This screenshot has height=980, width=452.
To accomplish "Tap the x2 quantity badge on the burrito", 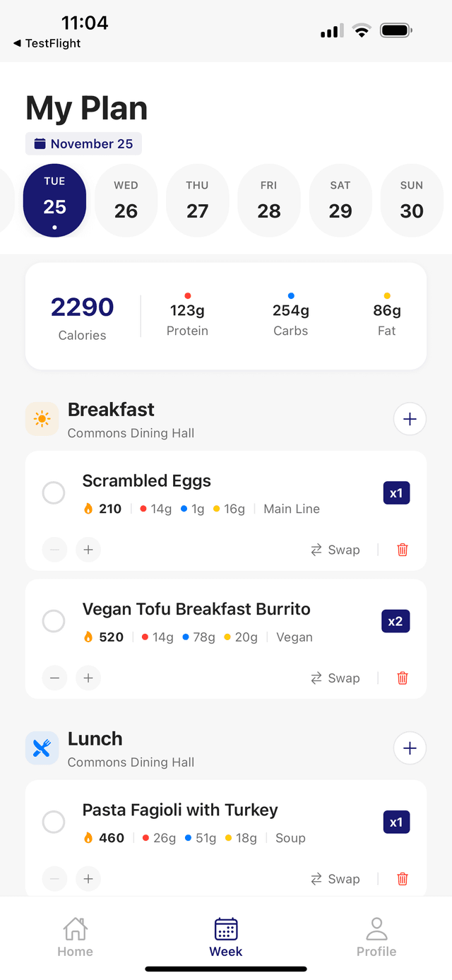I will click(395, 622).
